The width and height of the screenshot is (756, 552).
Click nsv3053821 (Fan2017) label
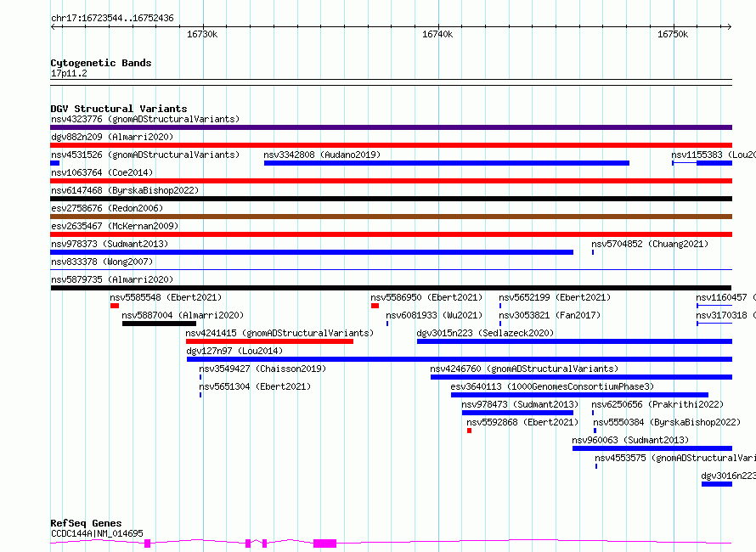550,315
